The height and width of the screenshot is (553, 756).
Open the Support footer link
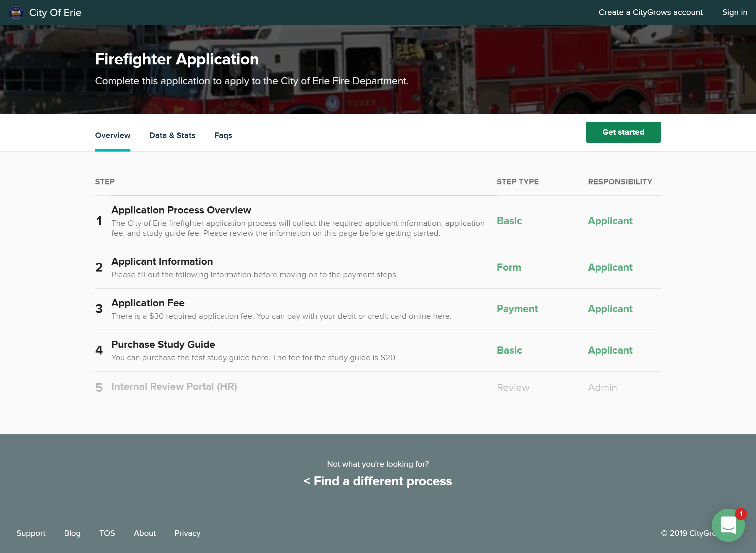[31, 533]
